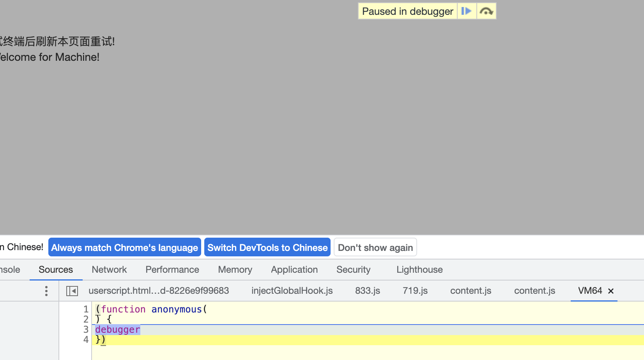Resume script execution in the debugger
Screen dimensions: 644x360
coord(466,11)
